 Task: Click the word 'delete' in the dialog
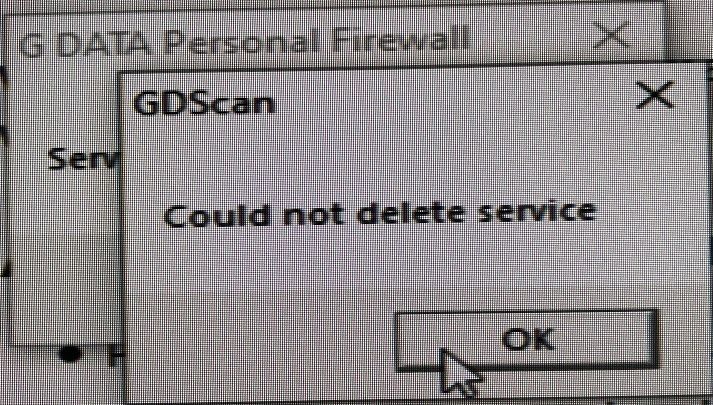click(x=411, y=214)
